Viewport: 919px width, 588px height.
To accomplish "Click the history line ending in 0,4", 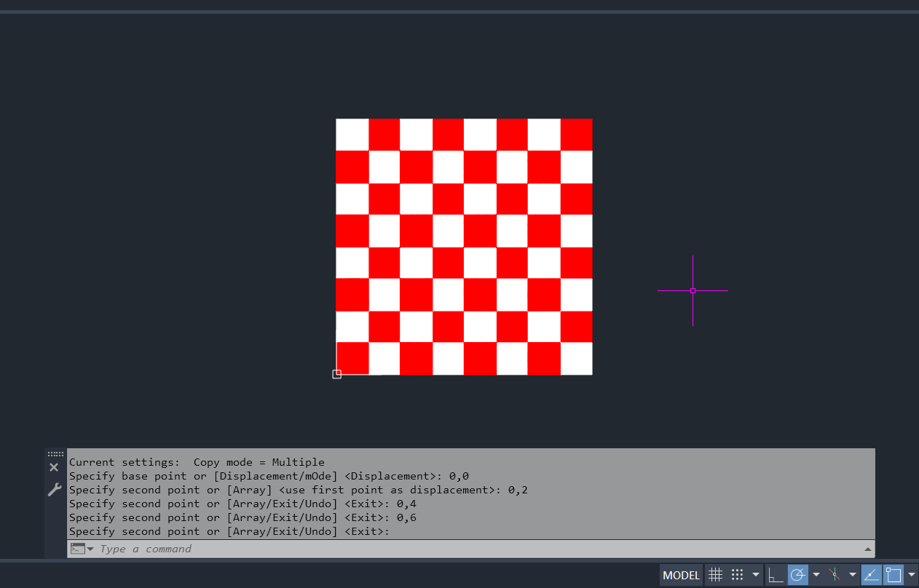I will pos(242,504).
